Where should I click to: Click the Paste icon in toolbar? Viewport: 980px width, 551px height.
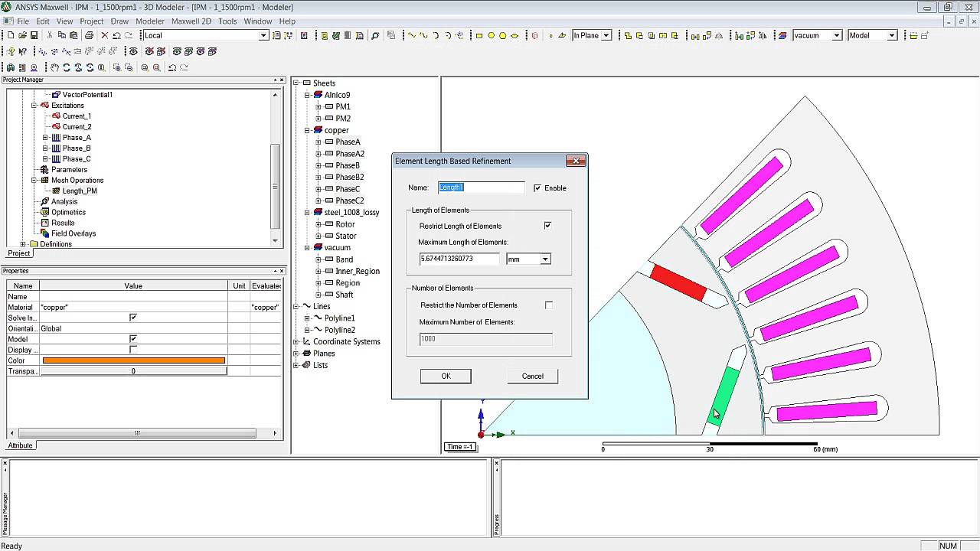(73, 35)
